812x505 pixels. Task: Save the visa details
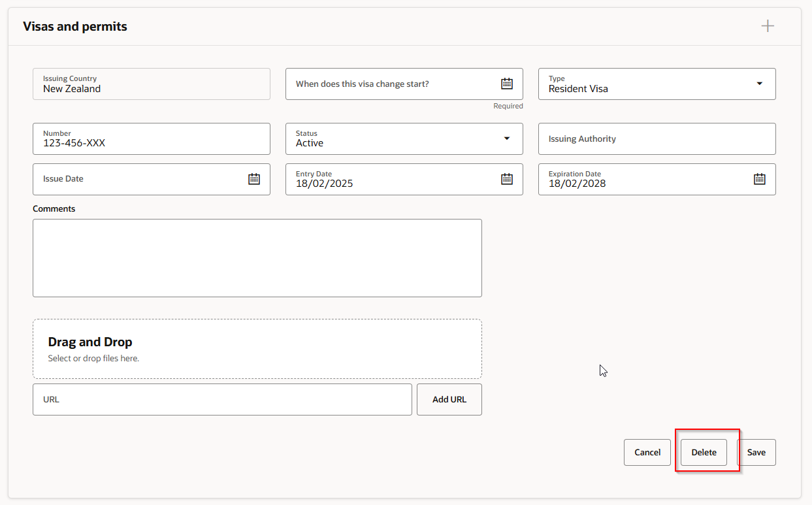coord(756,452)
